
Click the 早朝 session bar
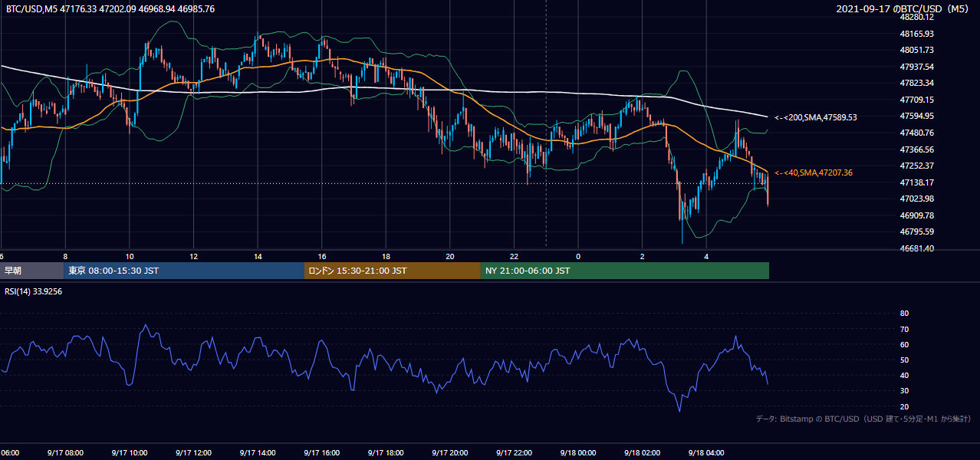(31, 271)
